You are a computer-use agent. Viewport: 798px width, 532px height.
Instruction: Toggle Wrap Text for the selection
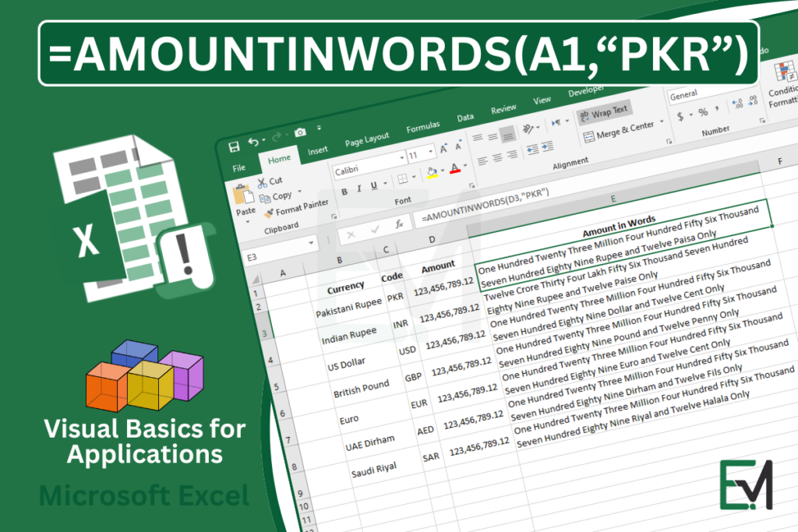606,110
